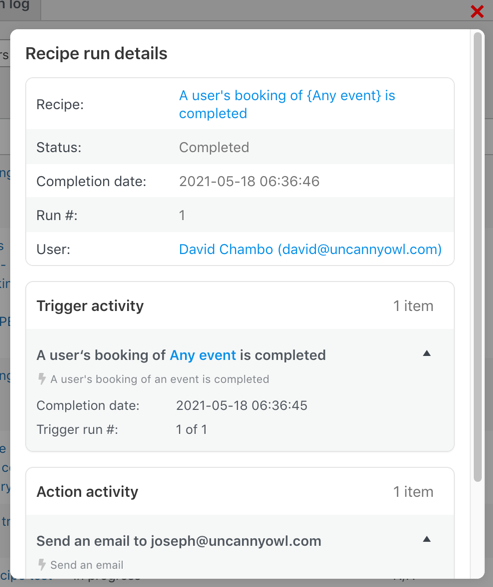Open the recipe link about booking completed
The image size is (493, 587).
[287, 104]
